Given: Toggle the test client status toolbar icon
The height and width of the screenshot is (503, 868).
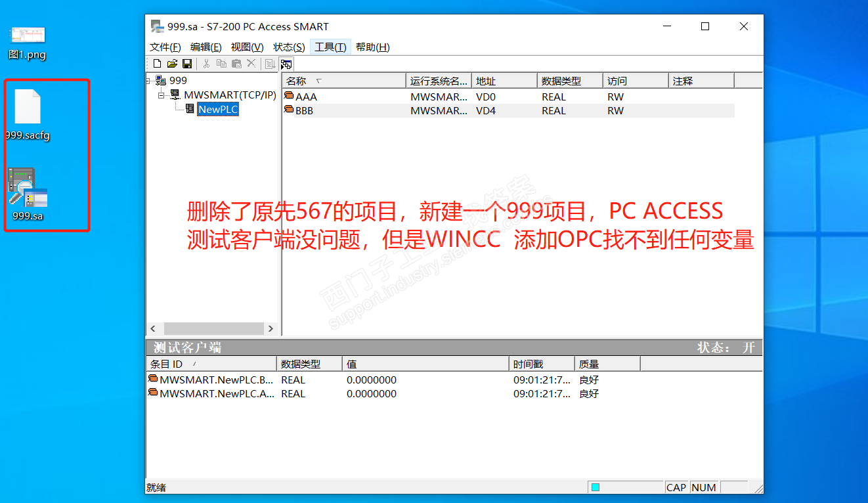Looking at the screenshot, I should (286, 64).
